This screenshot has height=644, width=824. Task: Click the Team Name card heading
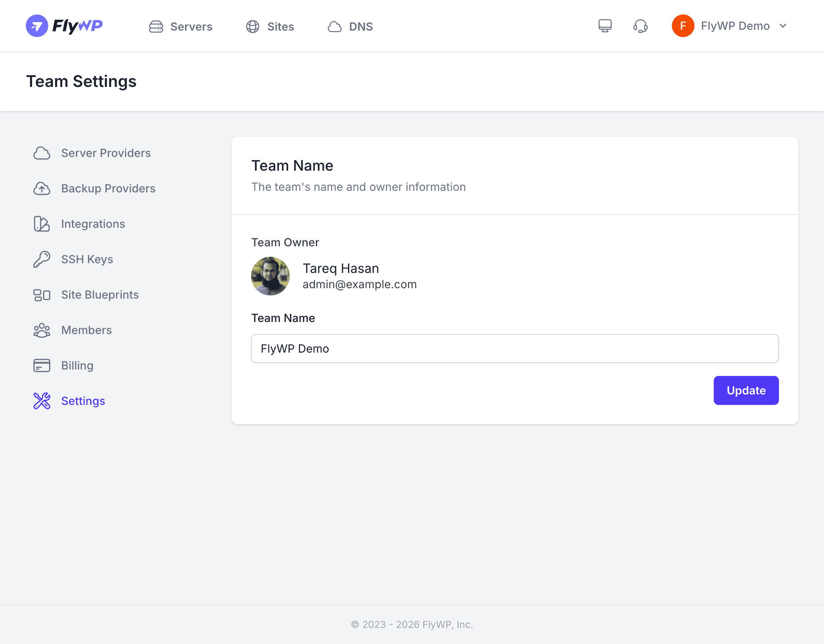(292, 166)
